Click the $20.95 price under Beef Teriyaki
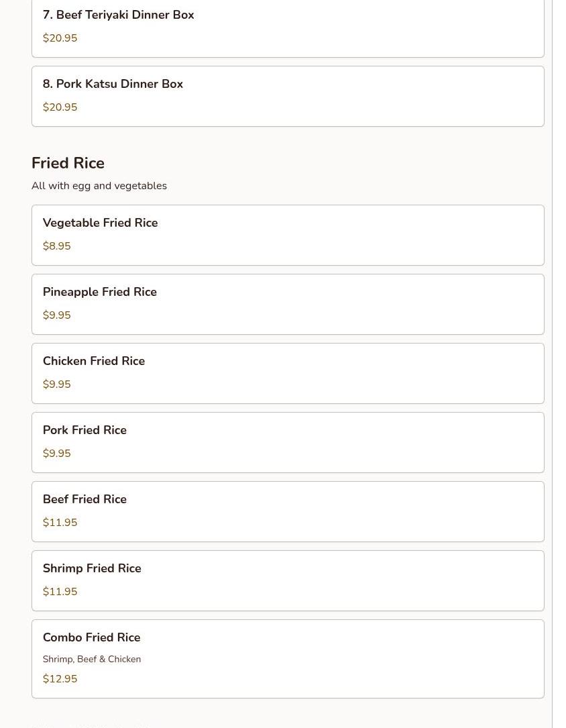The width and height of the screenshot is (566, 728). coord(60,38)
